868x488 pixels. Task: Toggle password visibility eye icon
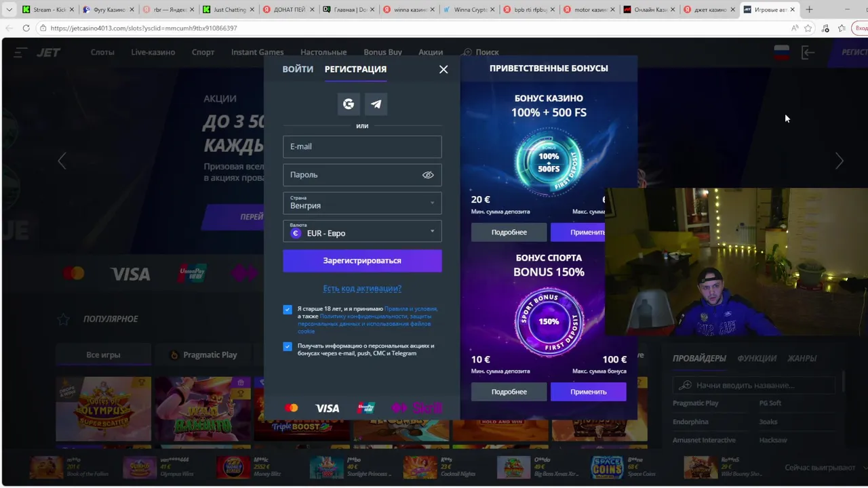(x=428, y=175)
